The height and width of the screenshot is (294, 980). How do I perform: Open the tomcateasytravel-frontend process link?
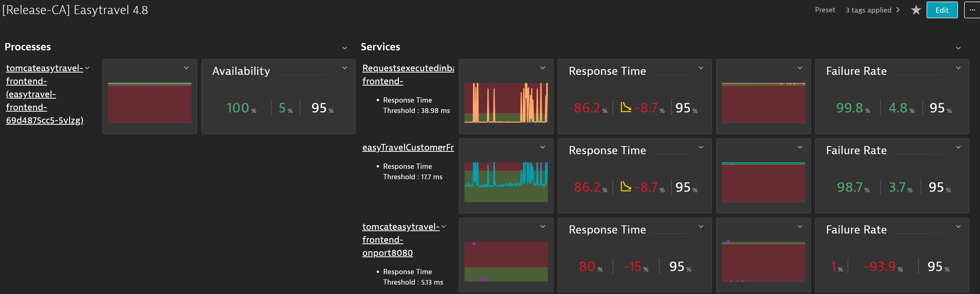pos(45,94)
